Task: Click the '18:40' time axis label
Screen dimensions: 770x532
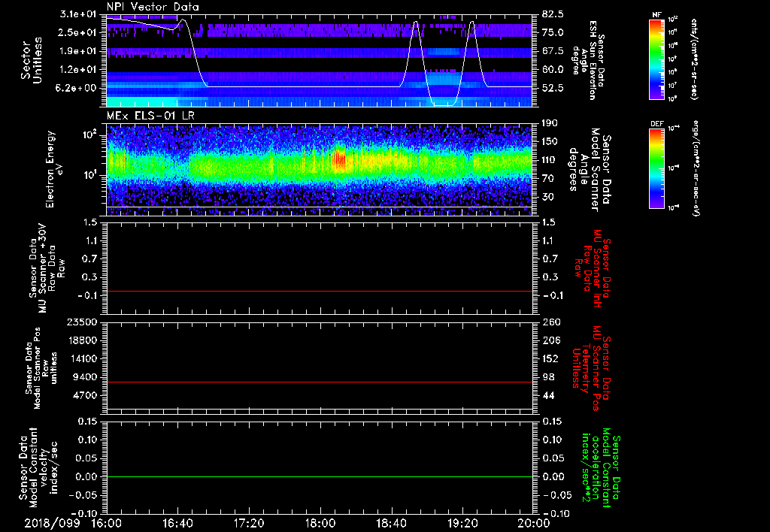Action: (391, 523)
